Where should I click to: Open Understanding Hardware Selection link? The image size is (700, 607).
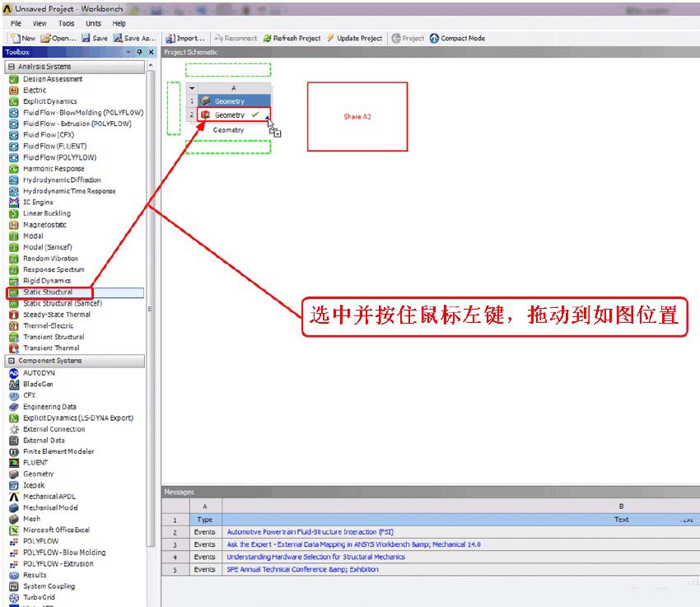click(315, 557)
